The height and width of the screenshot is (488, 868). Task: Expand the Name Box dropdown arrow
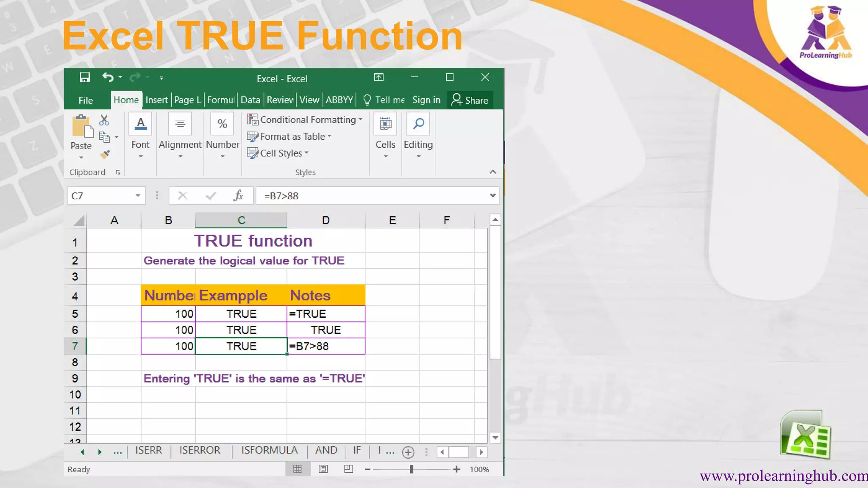point(138,196)
